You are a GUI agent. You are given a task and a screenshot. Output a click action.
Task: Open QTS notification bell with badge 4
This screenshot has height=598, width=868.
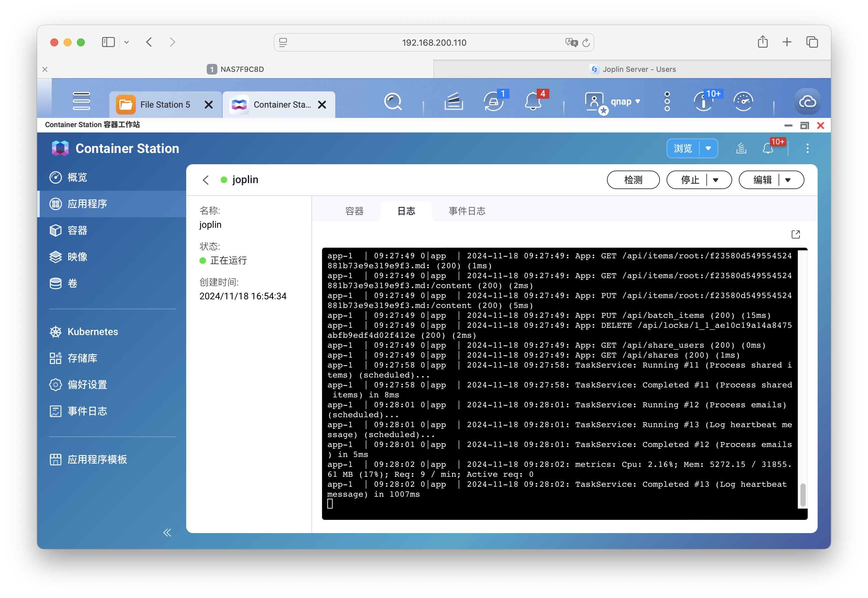tap(533, 102)
